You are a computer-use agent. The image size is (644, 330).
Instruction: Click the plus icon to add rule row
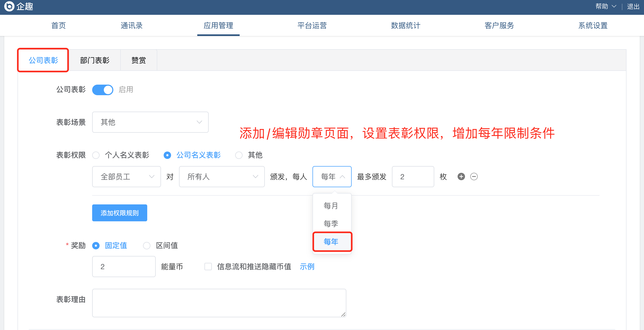coord(461,177)
